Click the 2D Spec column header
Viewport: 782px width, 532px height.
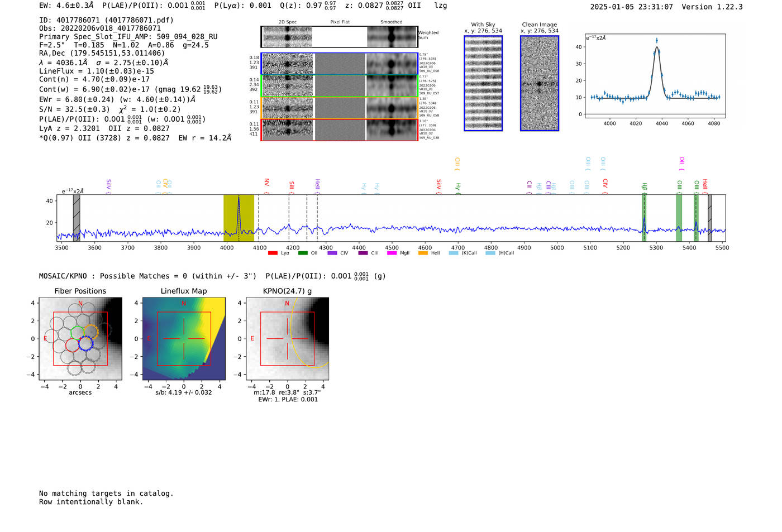pos(288,22)
